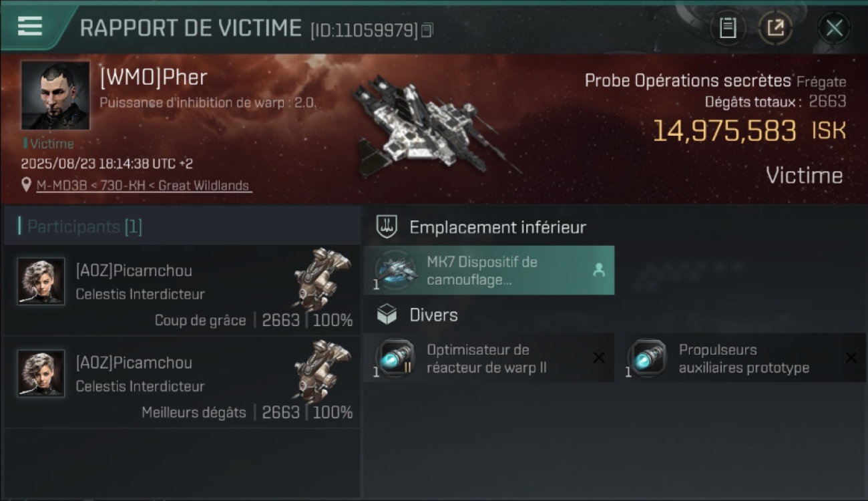Share the kill report via export icon

[x=775, y=28]
